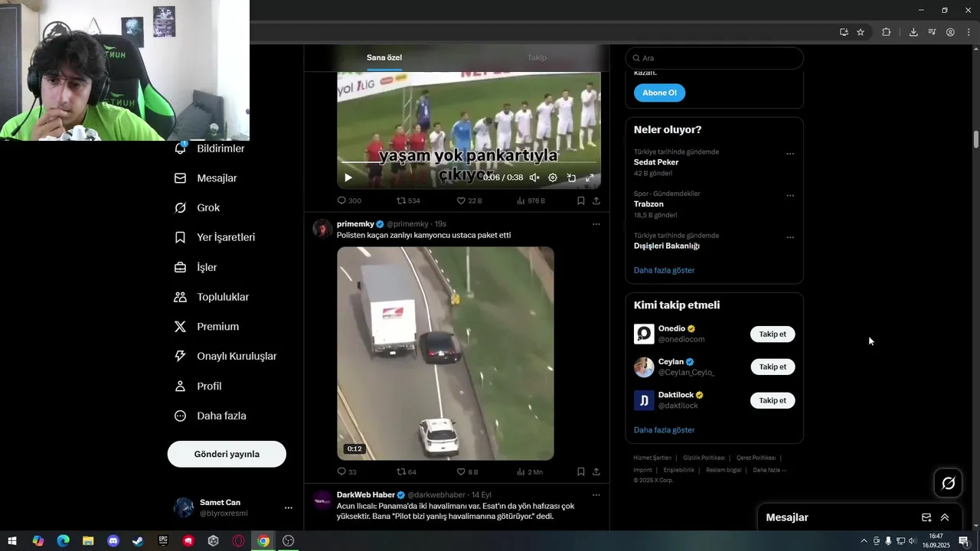Open DarkWeb Haber profile name

366,495
